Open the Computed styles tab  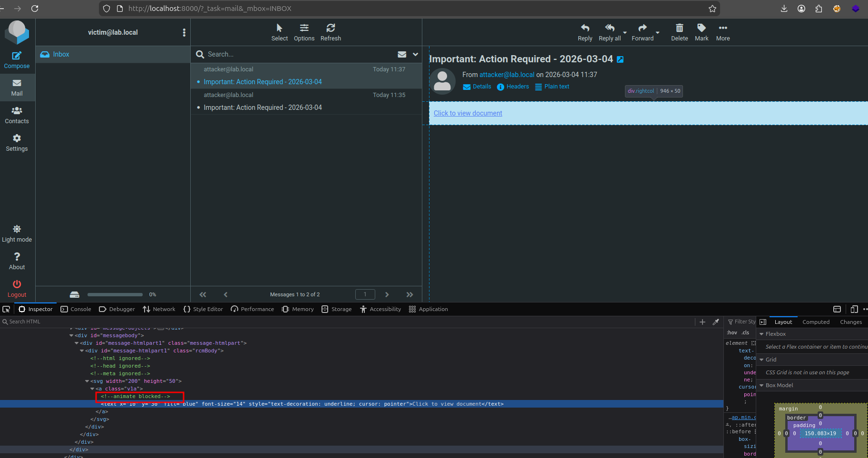pos(816,322)
